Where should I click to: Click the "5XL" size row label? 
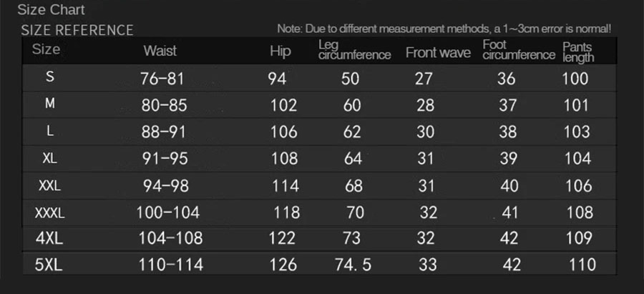click(x=49, y=265)
